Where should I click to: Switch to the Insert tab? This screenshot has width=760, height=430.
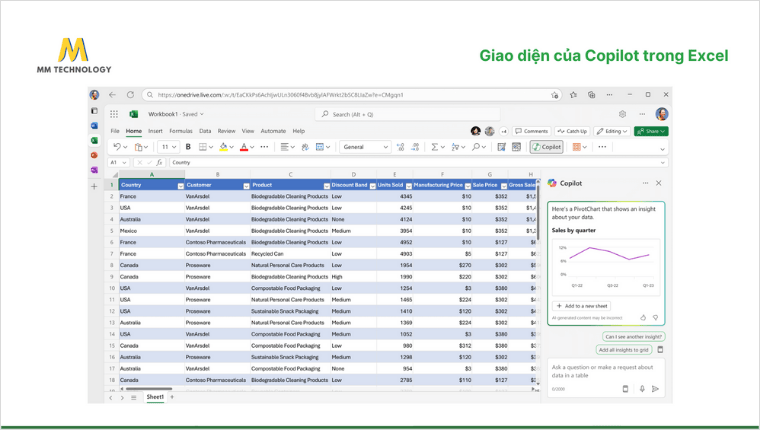click(155, 131)
